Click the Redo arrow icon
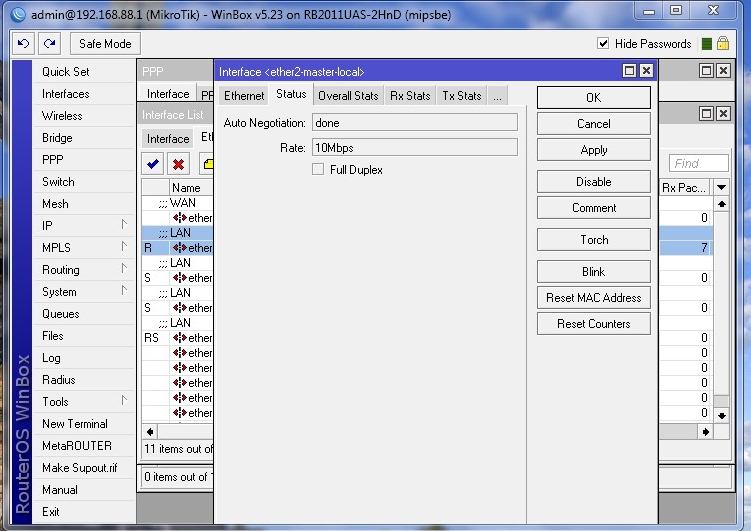 tap(49, 44)
